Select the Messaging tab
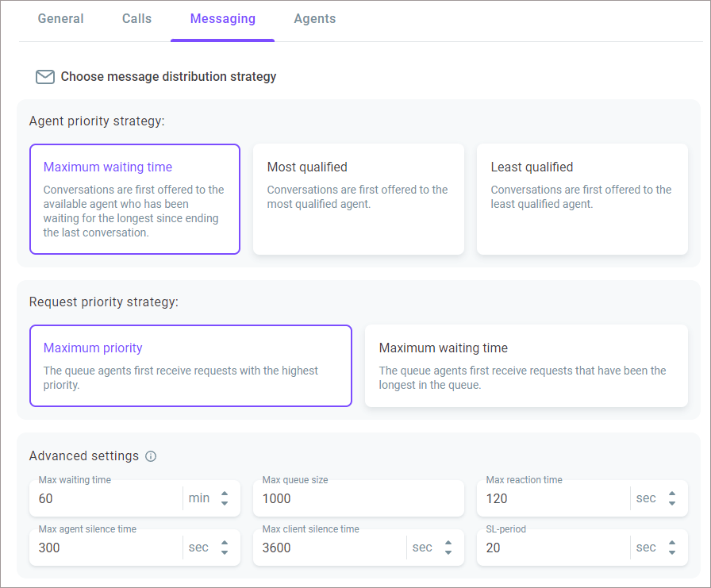This screenshot has height=588, width=711. tap(223, 18)
